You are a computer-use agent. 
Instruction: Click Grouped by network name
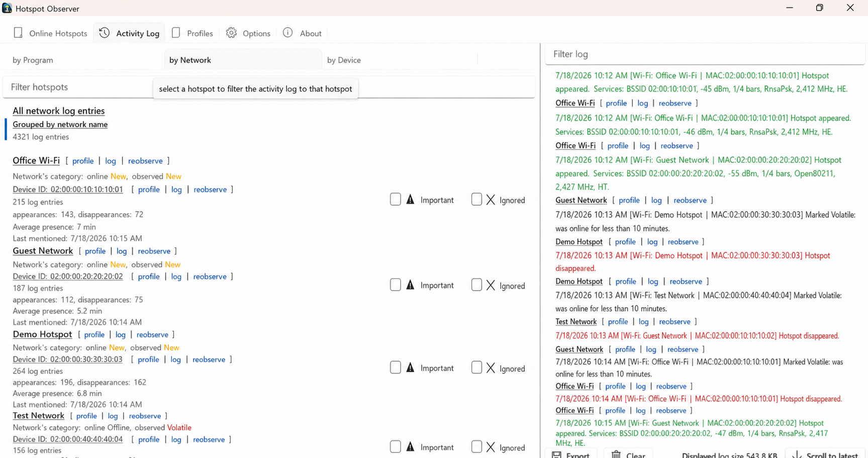click(60, 124)
